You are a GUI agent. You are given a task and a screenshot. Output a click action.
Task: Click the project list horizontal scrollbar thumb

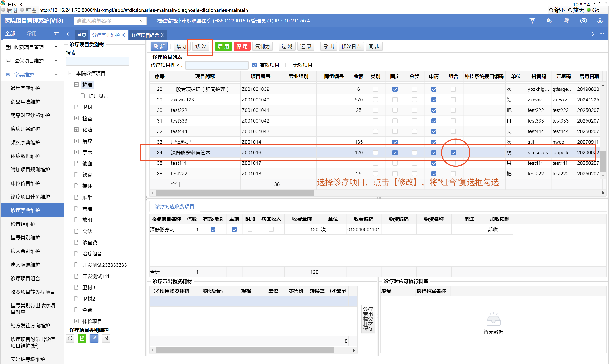[x=235, y=193]
